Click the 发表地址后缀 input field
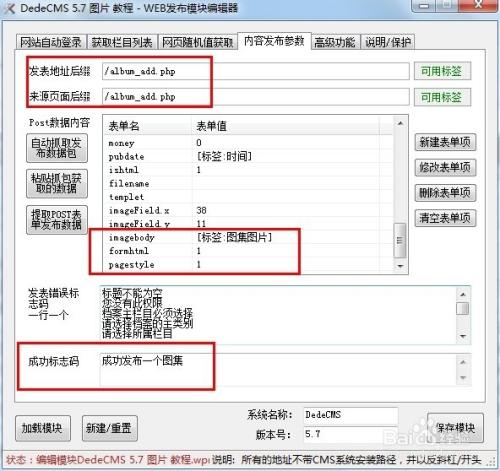The height and width of the screenshot is (471, 500). click(x=256, y=71)
